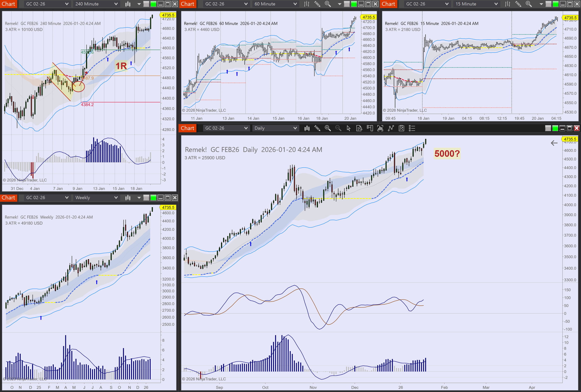Activate the cursor pointer tool on Daily chart
The image size is (581, 392).
point(349,128)
